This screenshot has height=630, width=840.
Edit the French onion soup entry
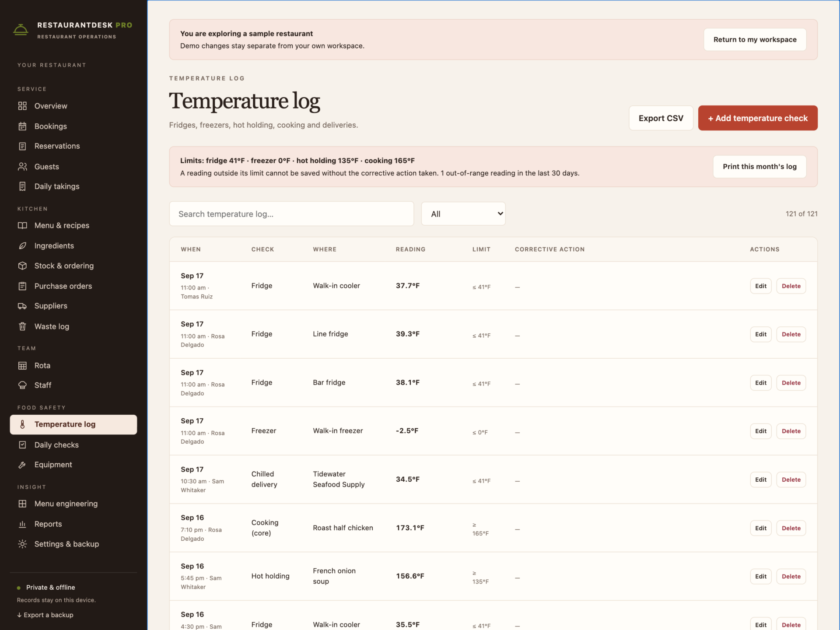(760, 576)
